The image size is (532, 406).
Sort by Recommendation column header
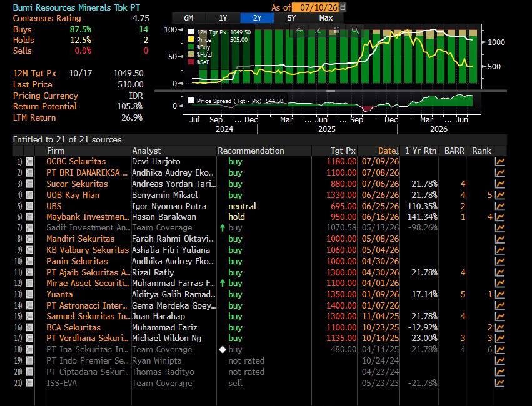coord(251,151)
